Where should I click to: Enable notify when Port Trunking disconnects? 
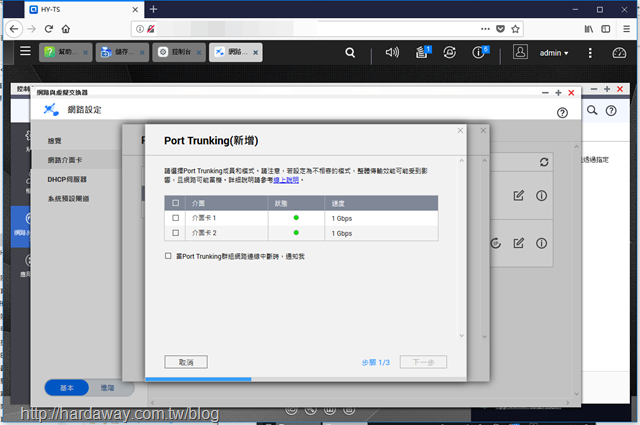[x=168, y=256]
